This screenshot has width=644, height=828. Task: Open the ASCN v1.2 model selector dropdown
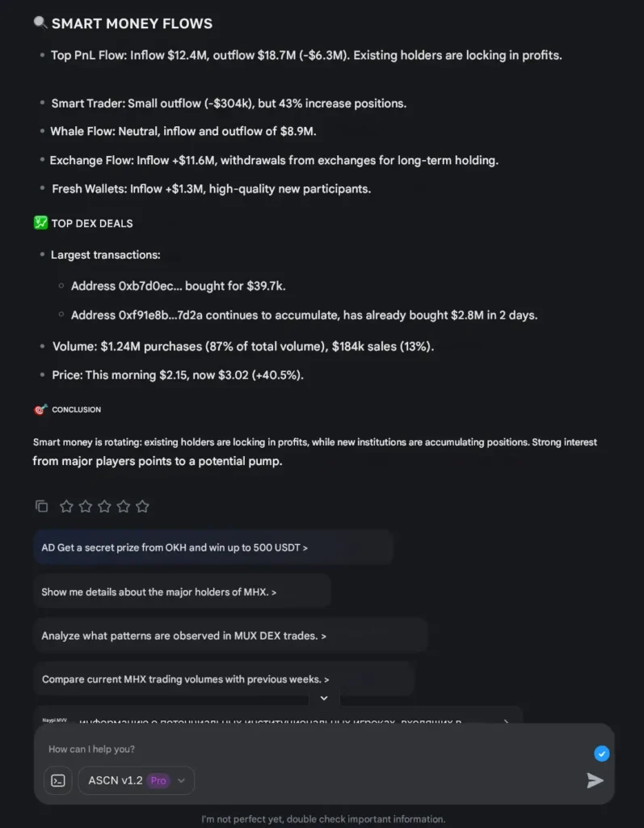pos(136,781)
